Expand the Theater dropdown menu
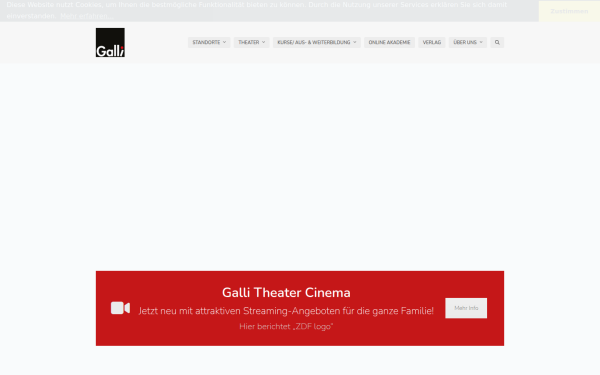Image resolution: width=600 pixels, height=375 pixels. pyautogui.click(x=251, y=42)
